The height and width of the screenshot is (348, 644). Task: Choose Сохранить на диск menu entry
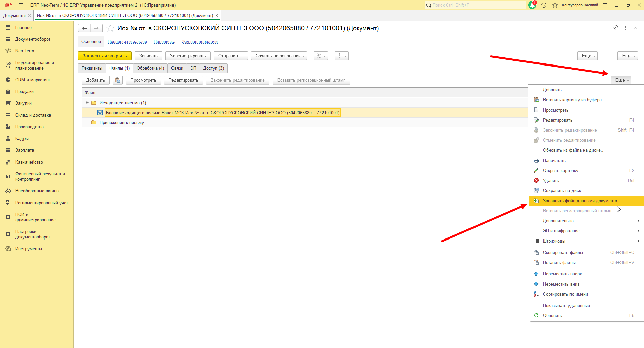586,190
